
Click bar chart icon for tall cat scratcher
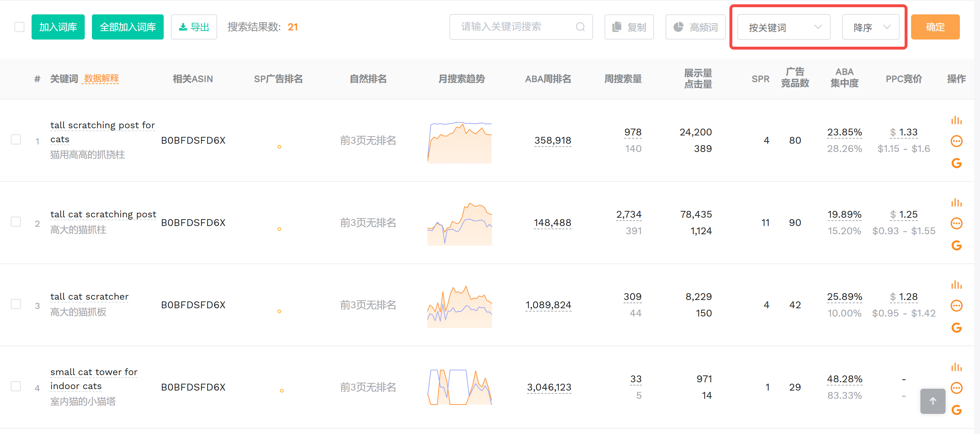pos(956,285)
